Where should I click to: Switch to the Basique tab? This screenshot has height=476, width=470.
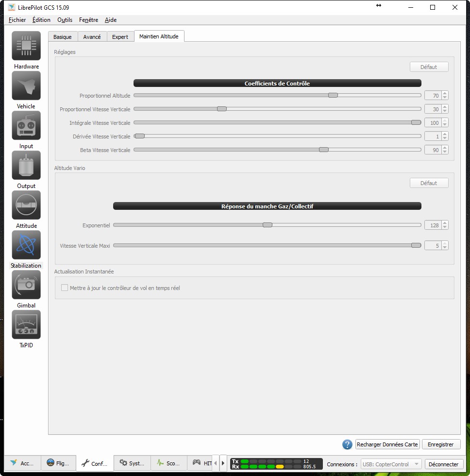[x=63, y=37]
